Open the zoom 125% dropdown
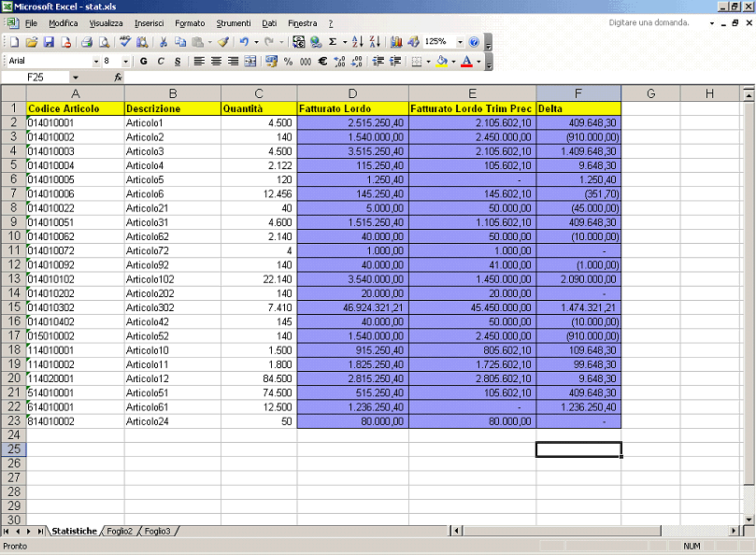The width and height of the screenshot is (756, 555). (460, 42)
